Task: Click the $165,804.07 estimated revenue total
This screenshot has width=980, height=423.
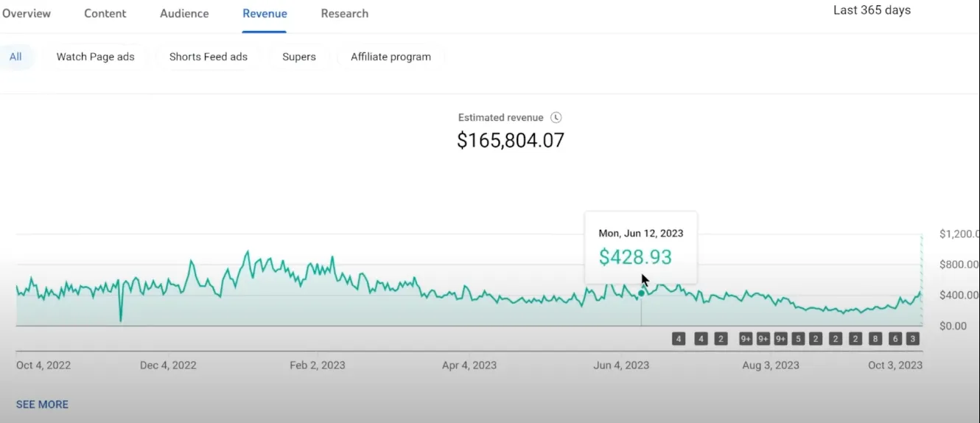Action: tap(511, 140)
